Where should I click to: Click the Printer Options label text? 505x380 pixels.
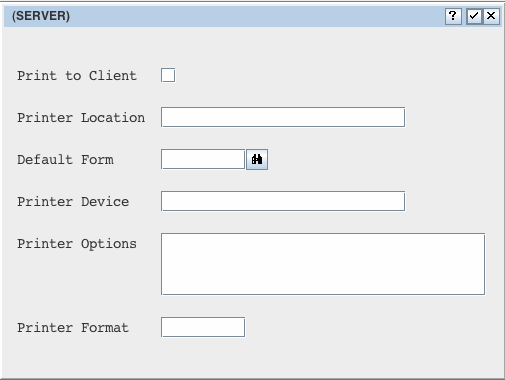click(77, 244)
